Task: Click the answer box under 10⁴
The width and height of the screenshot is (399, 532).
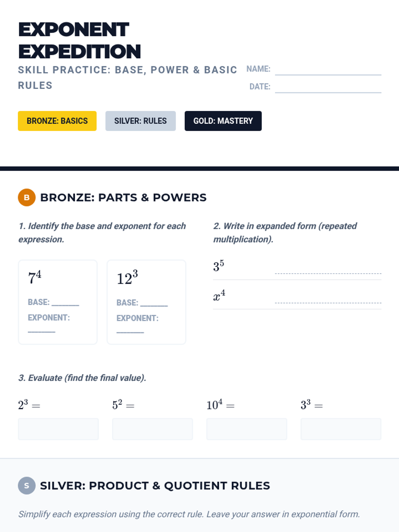Action: pyautogui.click(x=246, y=429)
